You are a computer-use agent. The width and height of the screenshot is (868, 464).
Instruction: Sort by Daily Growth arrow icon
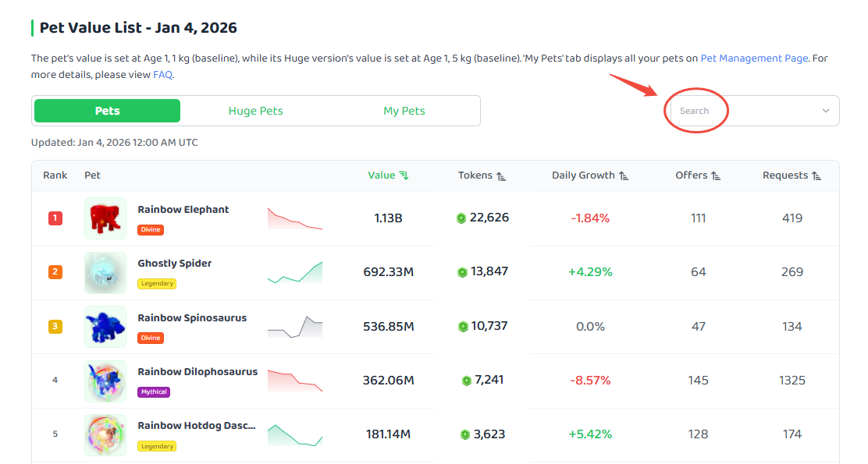click(x=624, y=176)
